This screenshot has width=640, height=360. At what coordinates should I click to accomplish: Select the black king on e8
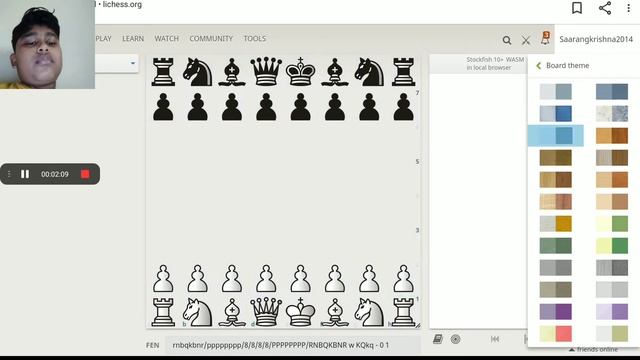(x=300, y=71)
